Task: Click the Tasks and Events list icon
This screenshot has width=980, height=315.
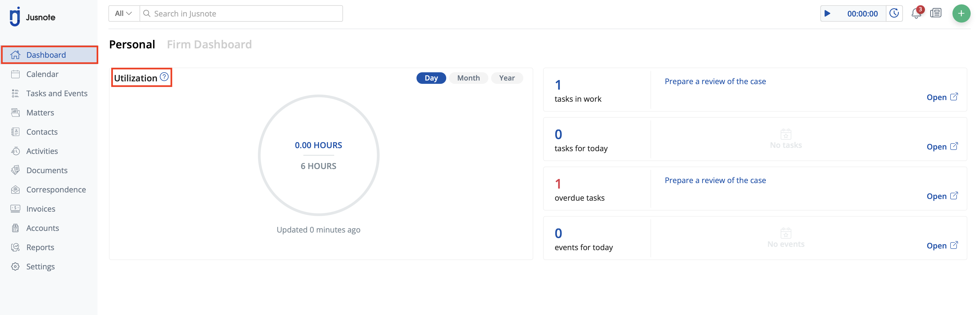Action: pyautogui.click(x=15, y=93)
